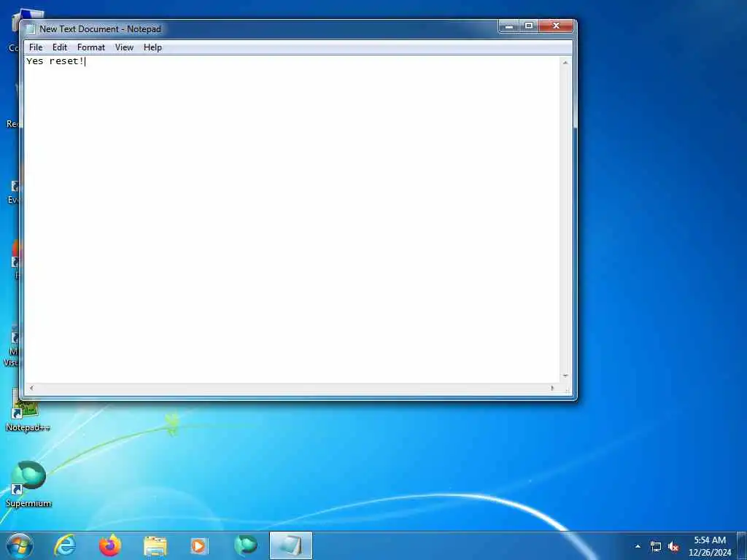747x560 pixels.
Task: Open the View menu
Action: (124, 47)
